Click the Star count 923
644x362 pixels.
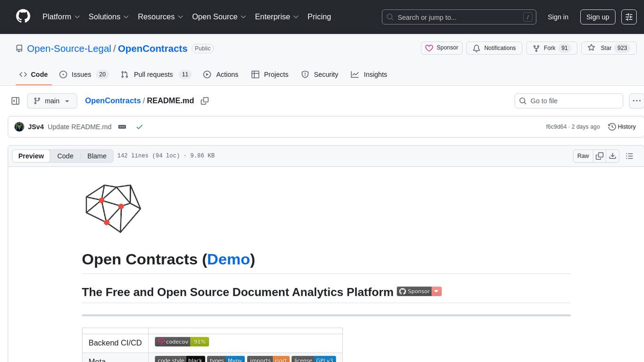[622, 48]
